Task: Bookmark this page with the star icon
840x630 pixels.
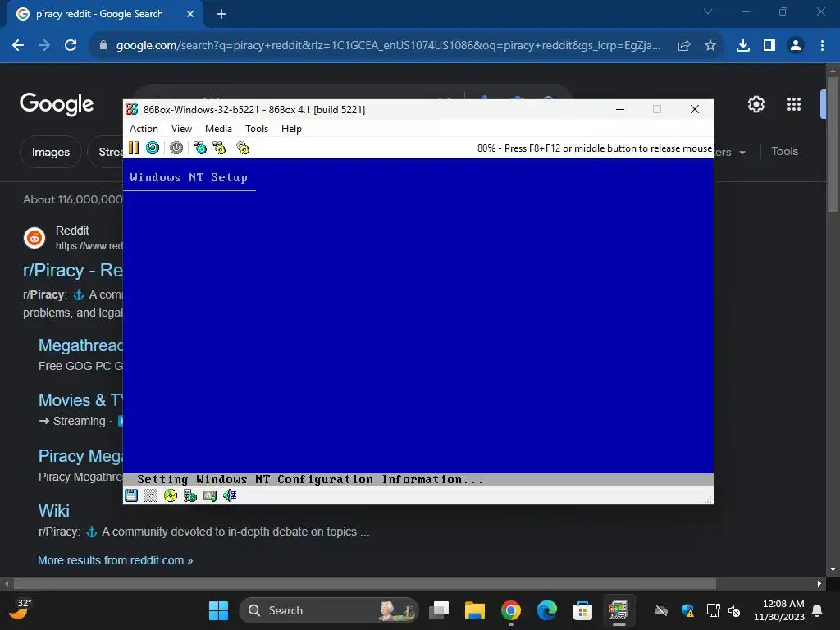Action: 710,46
